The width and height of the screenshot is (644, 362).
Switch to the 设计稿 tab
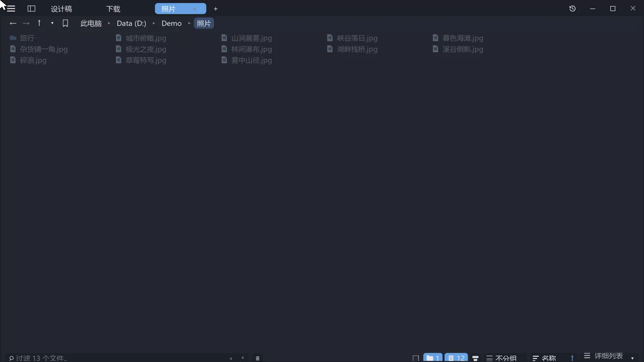tap(61, 9)
